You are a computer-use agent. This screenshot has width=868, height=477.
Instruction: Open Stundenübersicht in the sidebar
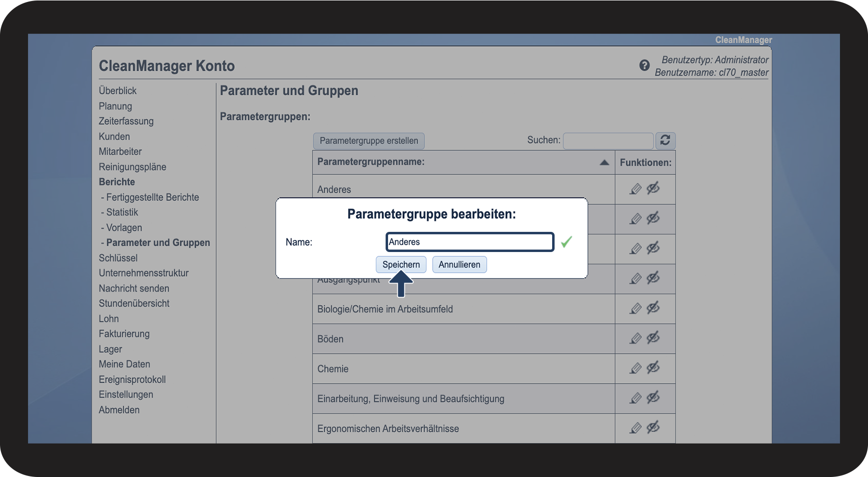[x=134, y=304]
